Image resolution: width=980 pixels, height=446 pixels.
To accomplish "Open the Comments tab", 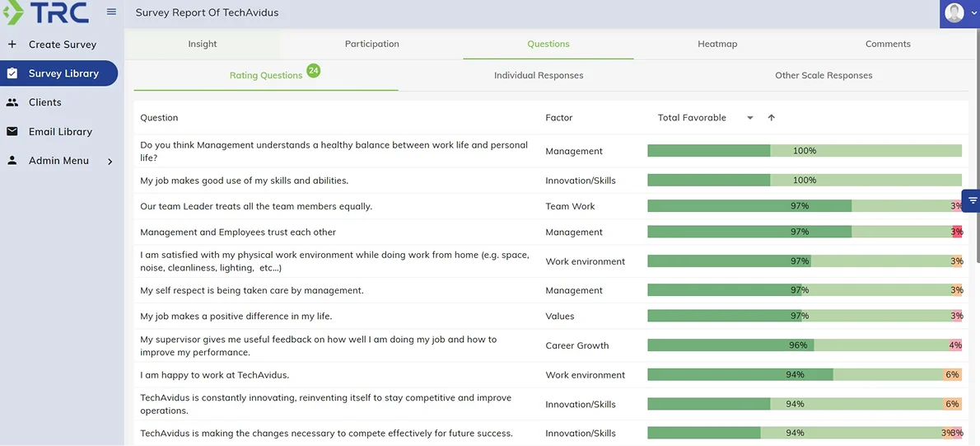I will [888, 44].
